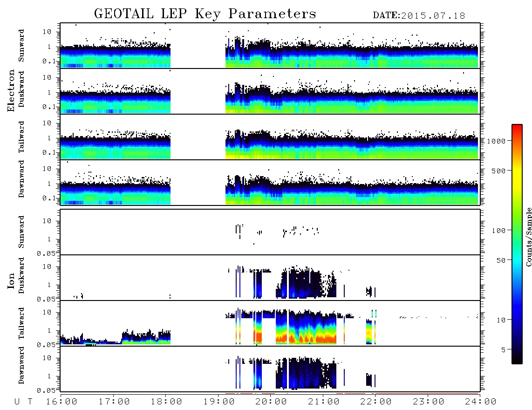532x410 pixels.
Task: Click the Electron Sunward spectrogram panel
Action: [x=270, y=46]
